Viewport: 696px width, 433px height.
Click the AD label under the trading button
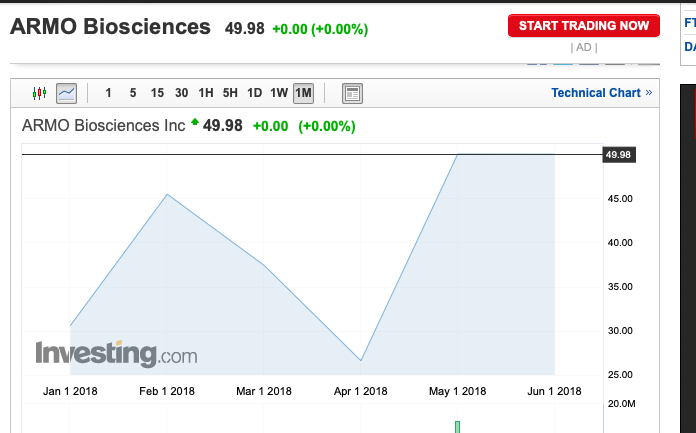584,48
